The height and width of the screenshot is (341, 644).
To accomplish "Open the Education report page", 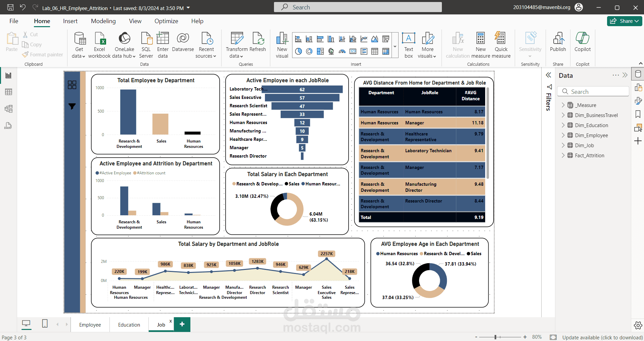I will [x=129, y=325].
